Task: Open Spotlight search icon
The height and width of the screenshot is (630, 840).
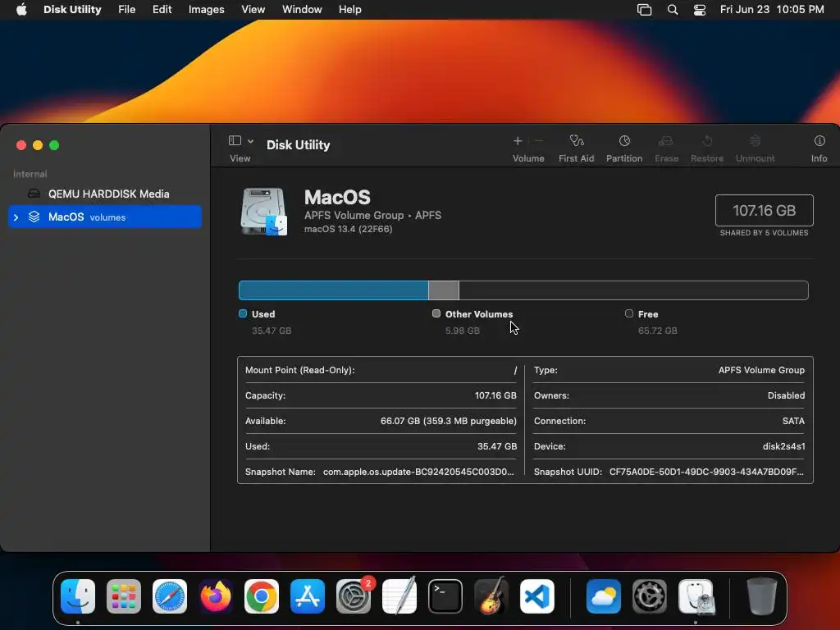Action: tap(673, 10)
